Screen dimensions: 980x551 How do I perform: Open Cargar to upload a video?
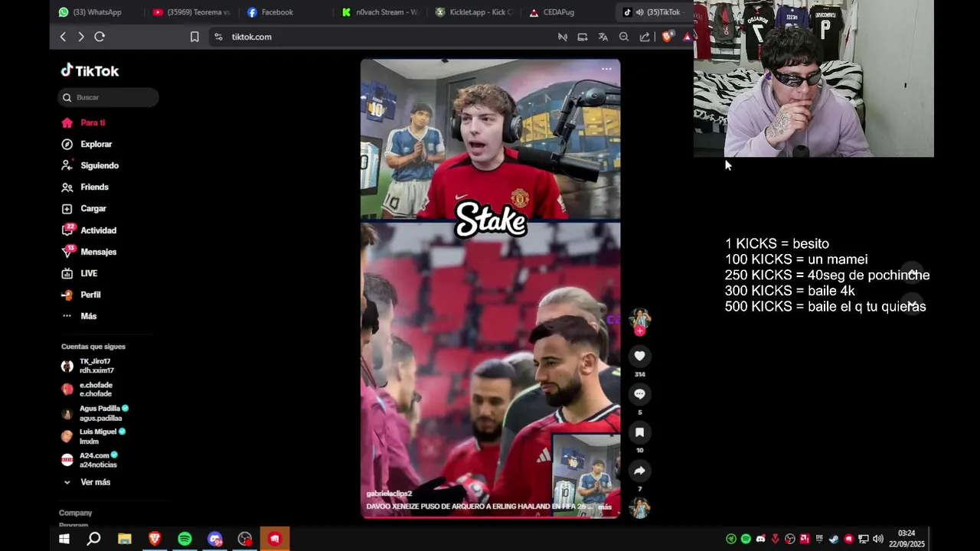pos(83,208)
